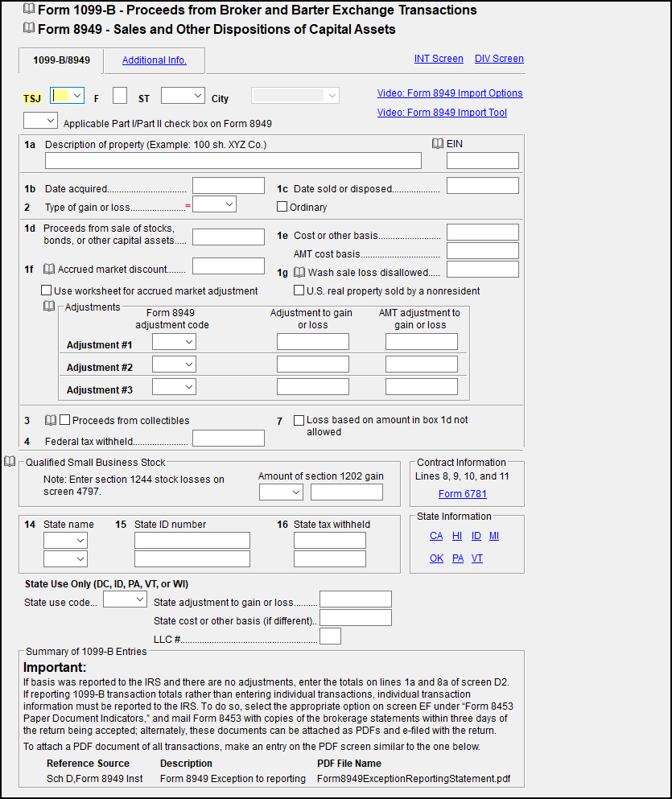The width and height of the screenshot is (672, 799).
Task: Open the Form 6781 link
Action: (x=463, y=494)
